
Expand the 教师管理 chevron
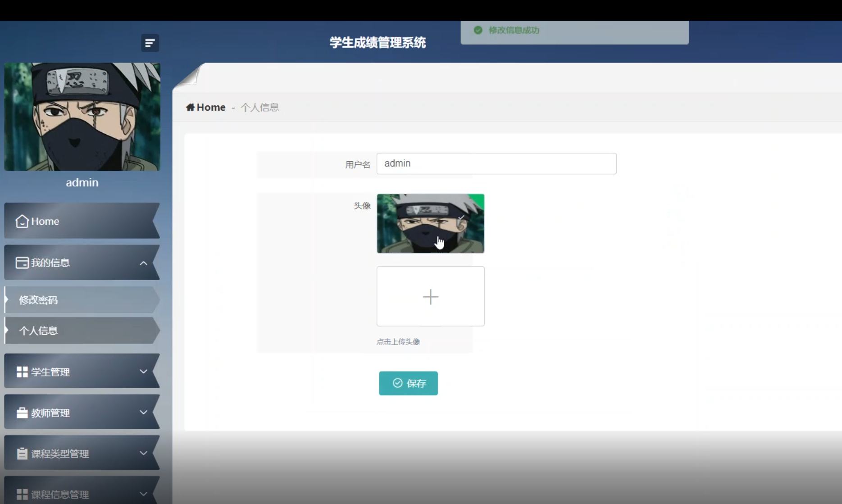[143, 412]
